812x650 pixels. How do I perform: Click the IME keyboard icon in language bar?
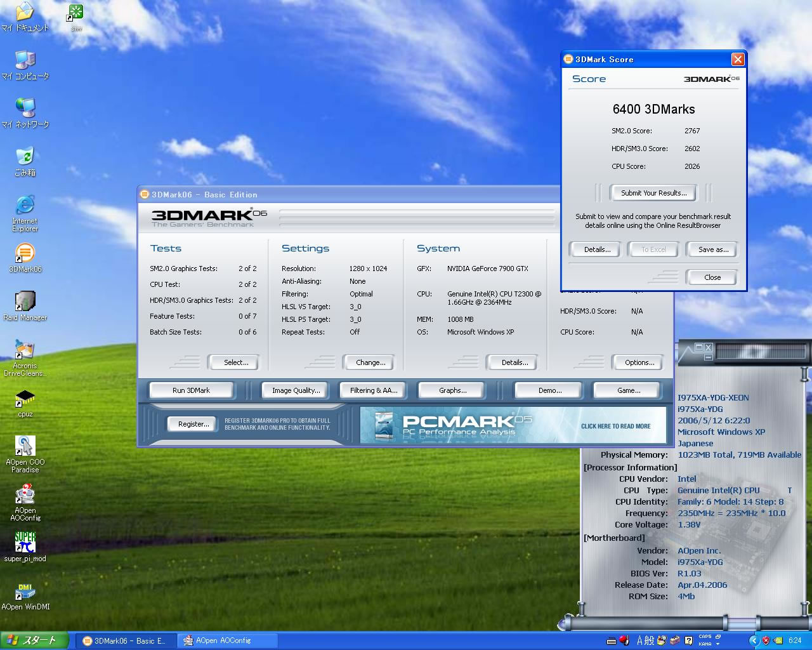click(x=612, y=641)
